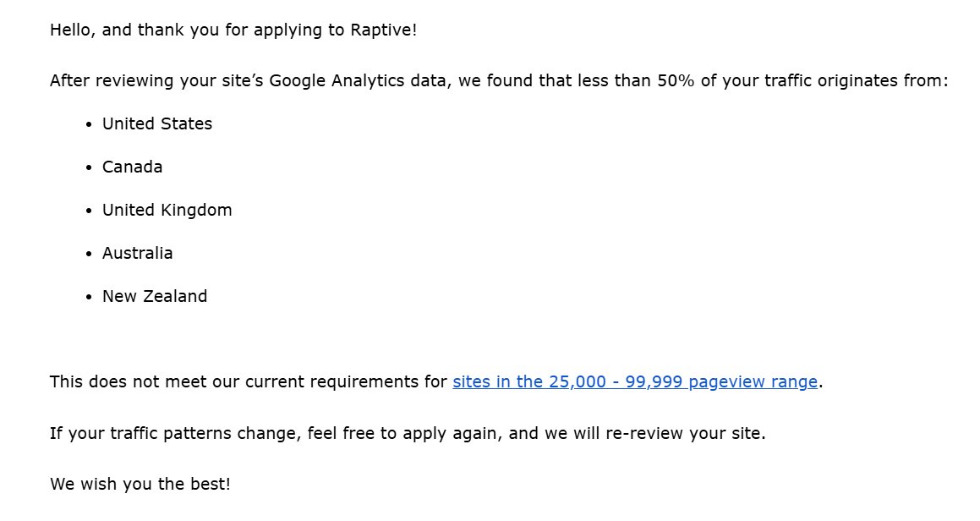Viewport: 980px width, 521px height.
Task: Click the greeting line mentioning Raptive
Action: pyautogui.click(x=233, y=30)
